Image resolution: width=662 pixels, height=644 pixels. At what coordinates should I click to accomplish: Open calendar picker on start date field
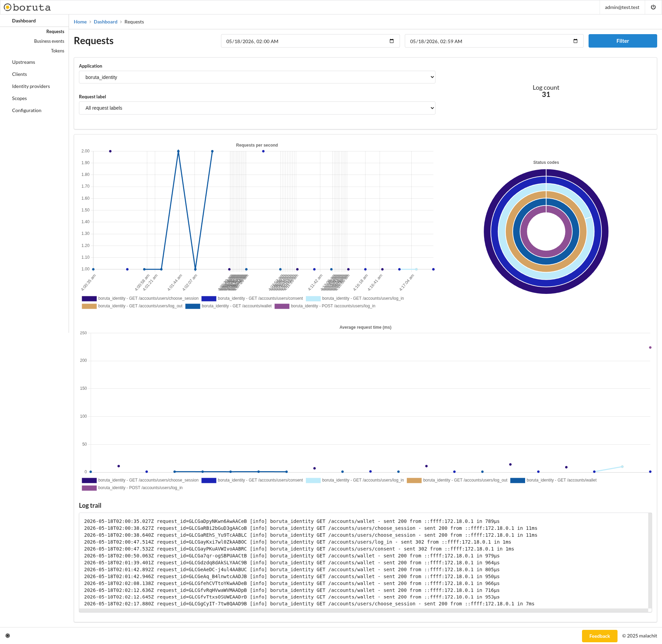pos(392,41)
